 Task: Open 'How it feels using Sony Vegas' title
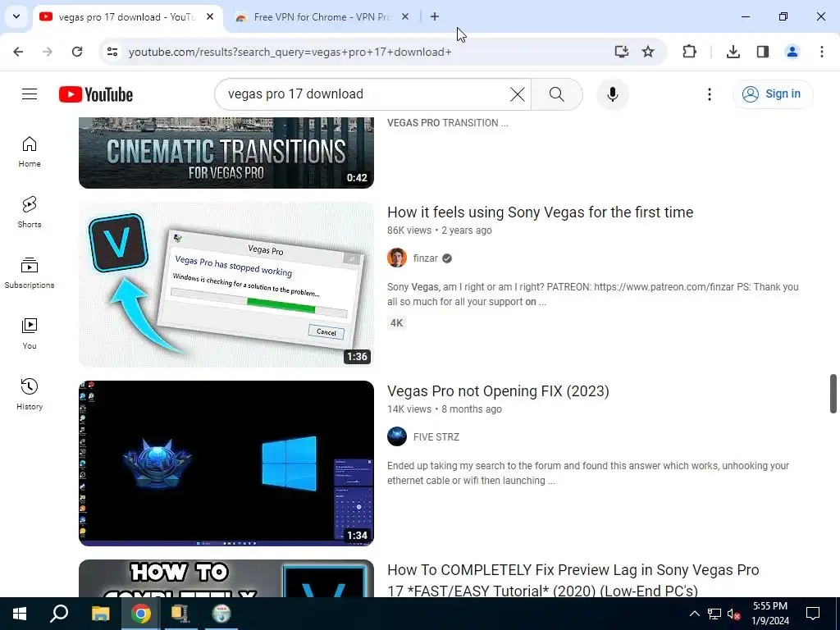pos(540,212)
